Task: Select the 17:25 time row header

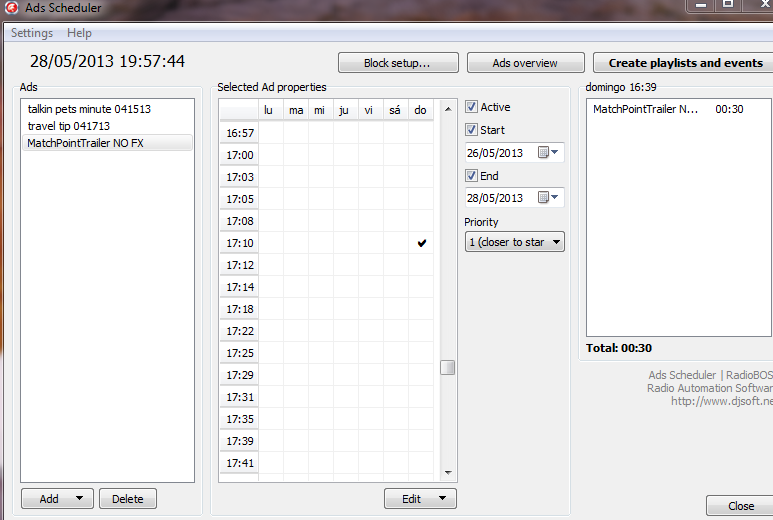Action: click(x=239, y=353)
